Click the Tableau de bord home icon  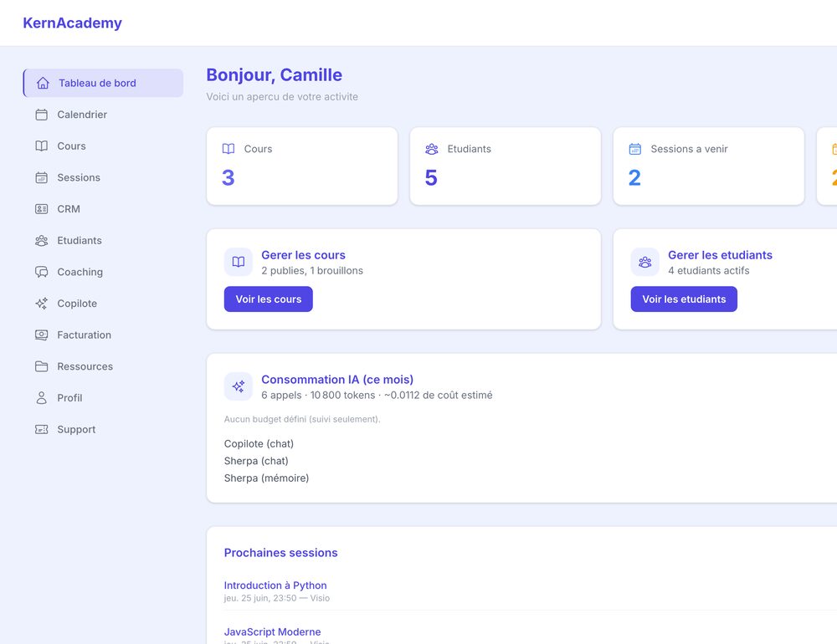tap(43, 84)
